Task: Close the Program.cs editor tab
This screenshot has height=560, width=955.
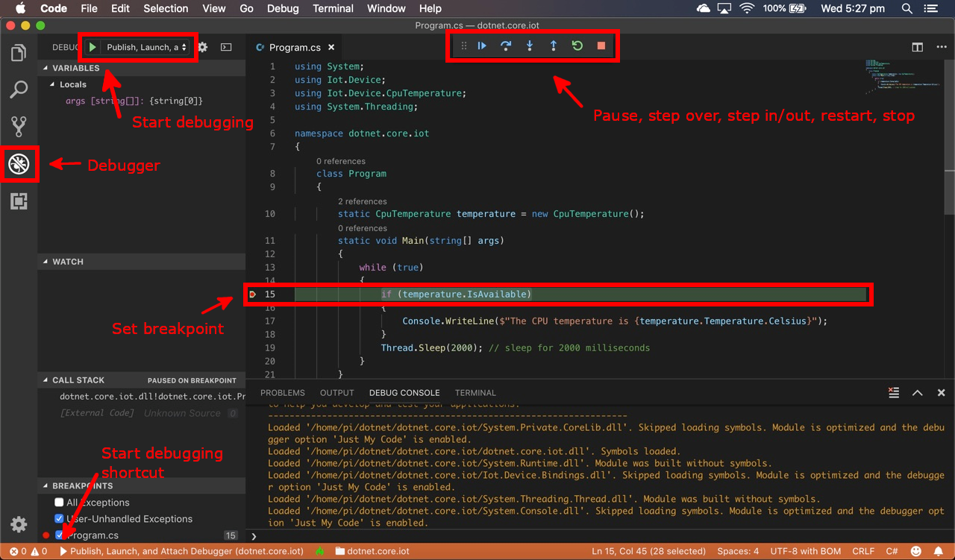Action: click(331, 47)
